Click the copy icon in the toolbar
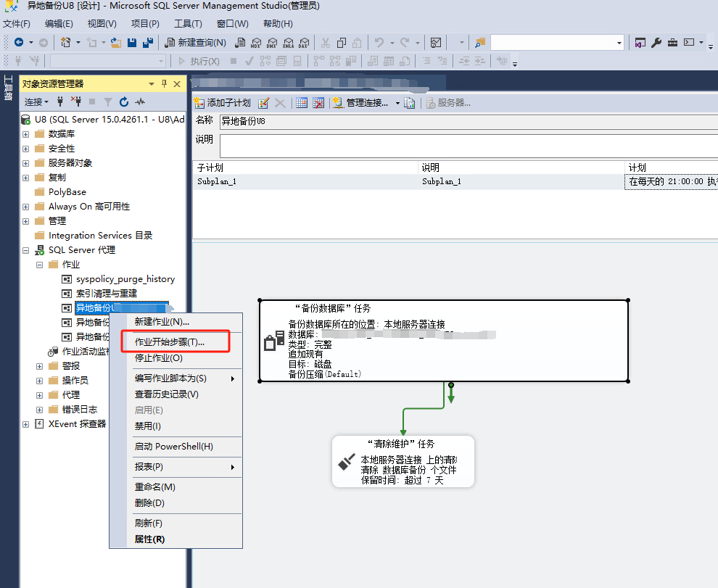This screenshot has width=718, height=588. (x=341, y=43)
